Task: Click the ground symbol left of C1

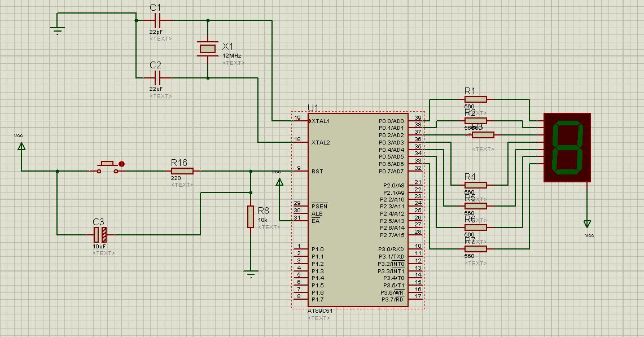Action: 58,30
